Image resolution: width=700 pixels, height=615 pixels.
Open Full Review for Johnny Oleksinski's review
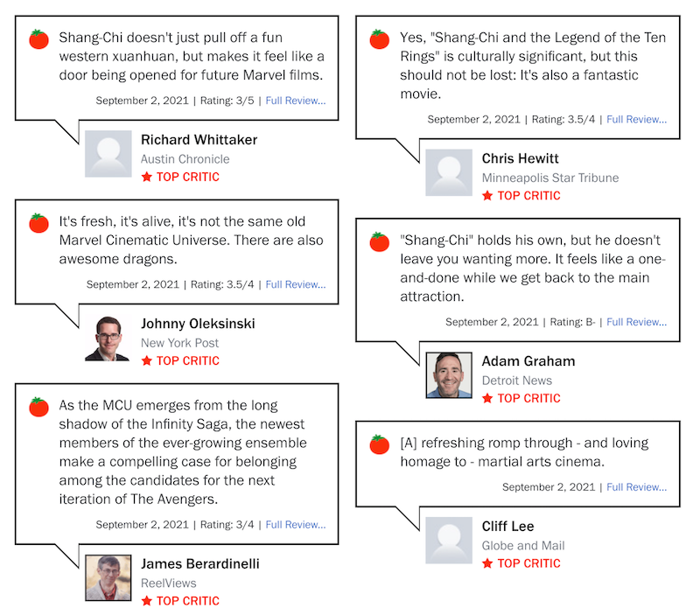click(296, 284)
